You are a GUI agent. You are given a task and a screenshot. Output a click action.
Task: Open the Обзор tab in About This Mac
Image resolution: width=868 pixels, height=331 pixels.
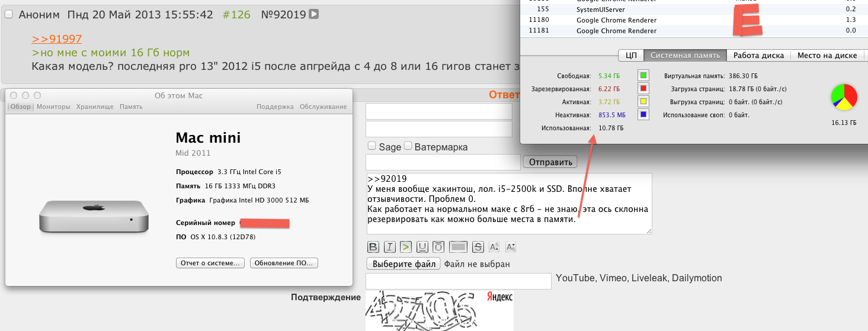(21, 107)
